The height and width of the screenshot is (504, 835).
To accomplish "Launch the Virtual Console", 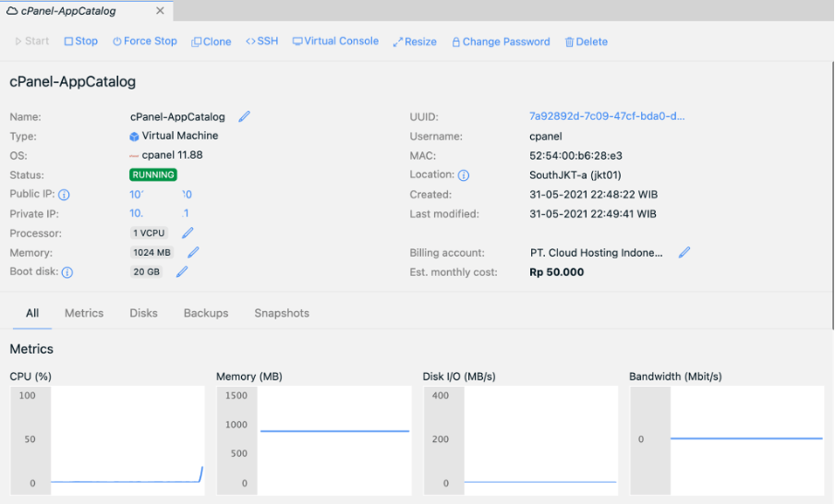I will (x=335, y=41).
